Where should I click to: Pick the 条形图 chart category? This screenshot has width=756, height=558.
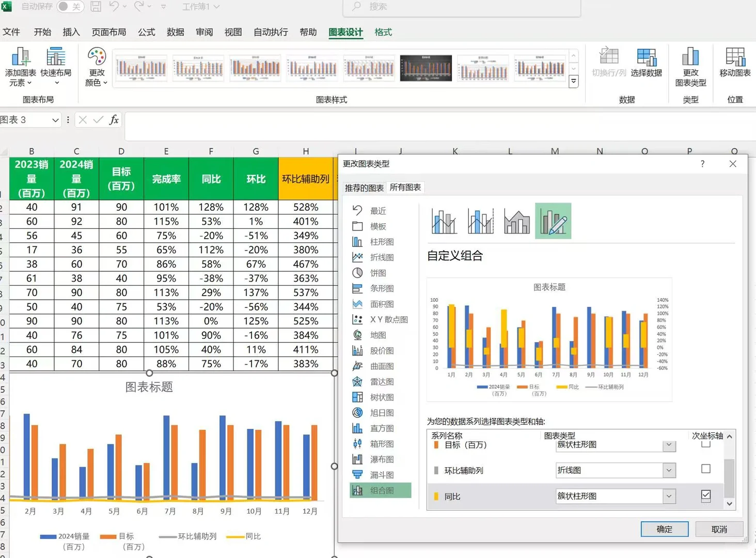point(381,288)
